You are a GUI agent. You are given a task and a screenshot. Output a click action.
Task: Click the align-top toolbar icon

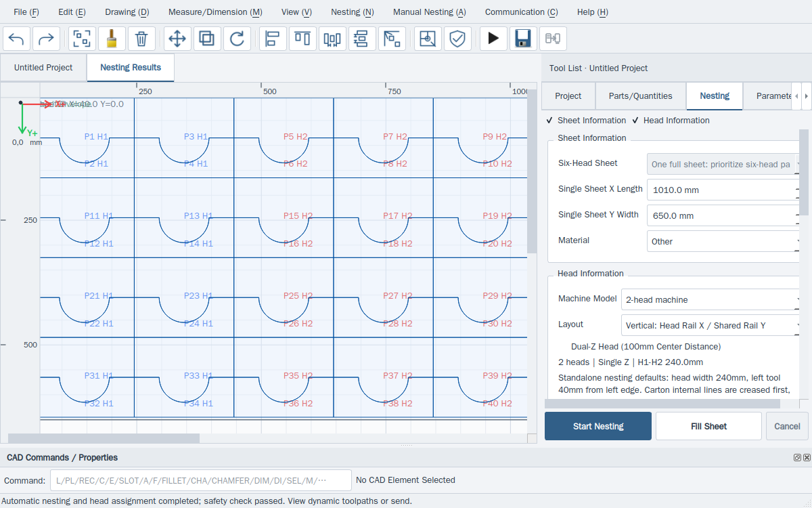coord(302,39)
